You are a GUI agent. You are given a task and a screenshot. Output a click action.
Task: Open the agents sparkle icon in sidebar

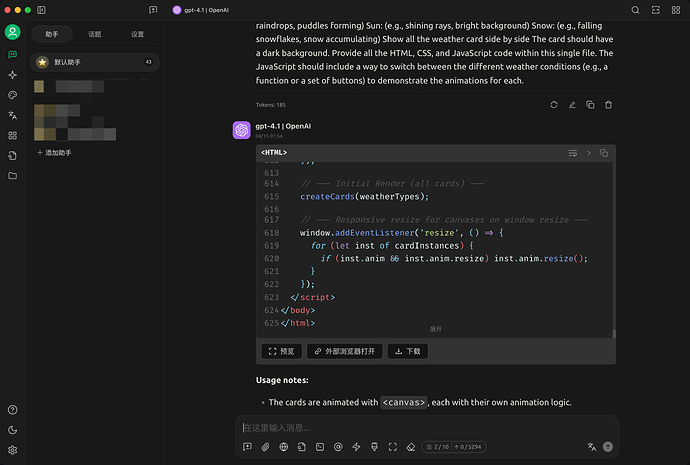coord(12,75)
